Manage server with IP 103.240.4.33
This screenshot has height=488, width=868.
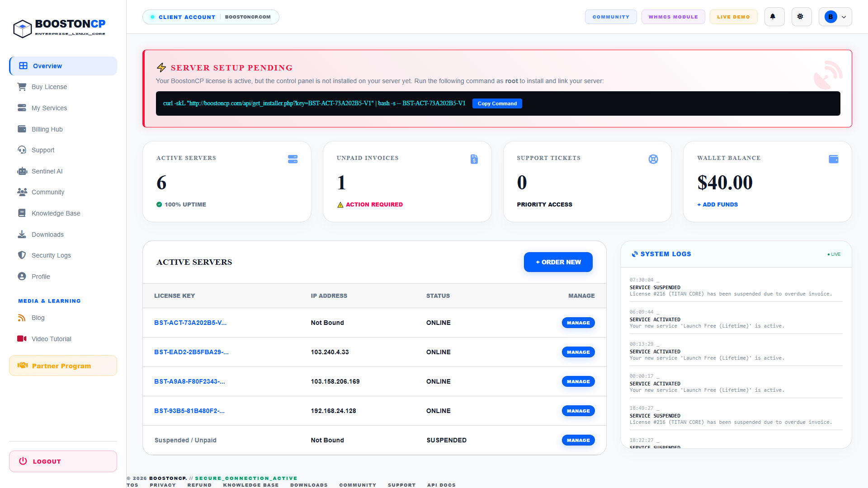[578, 352]
